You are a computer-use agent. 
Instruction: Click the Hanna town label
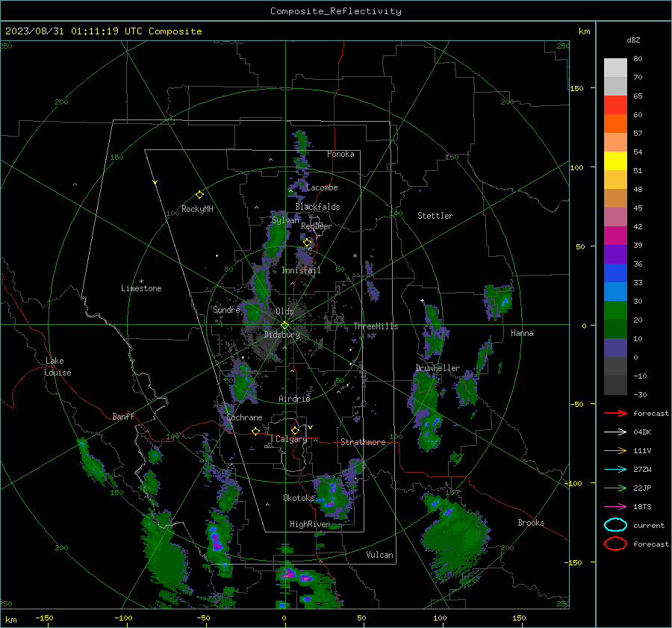522,333
